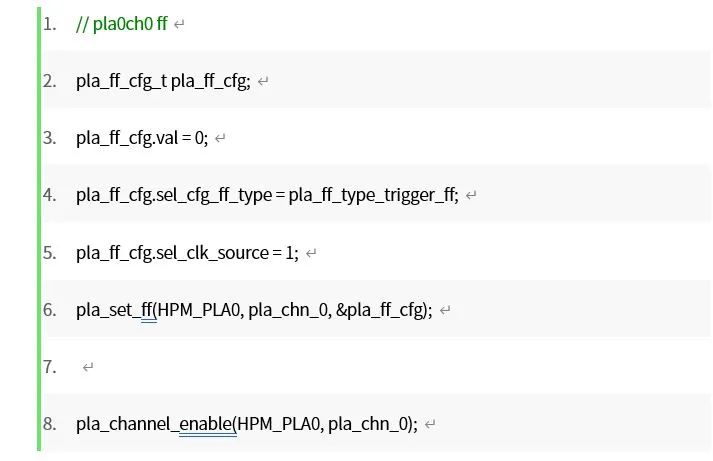
Task: Click line number 1 of the code
Action: [49, 25]
